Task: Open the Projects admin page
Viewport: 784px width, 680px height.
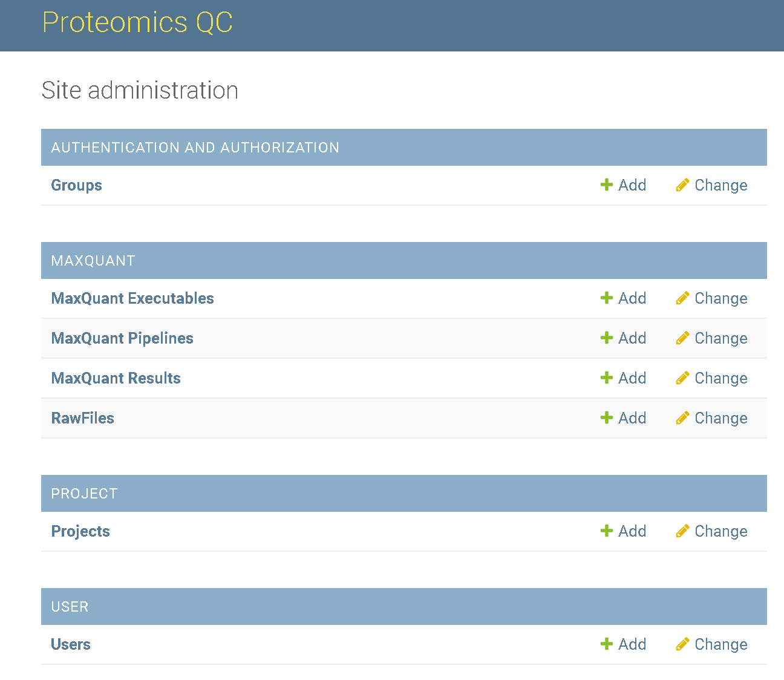Action: point(80,531)
